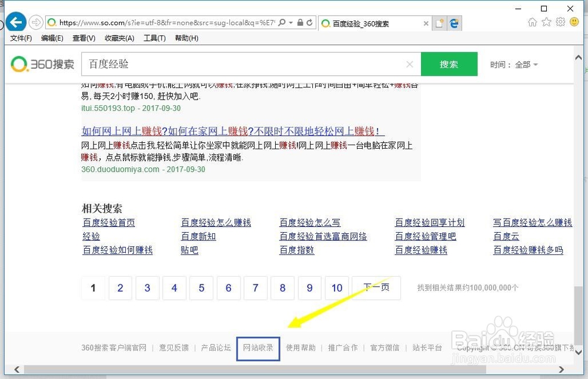Refresh the page with reload icon
Viewport: 588px width, 379px height.
pyautogui.click(x=309, y=22)
